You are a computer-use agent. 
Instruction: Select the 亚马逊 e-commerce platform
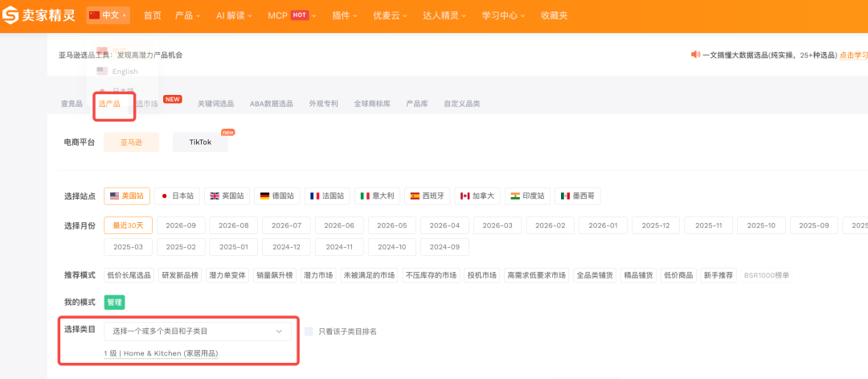coord(131,142)
